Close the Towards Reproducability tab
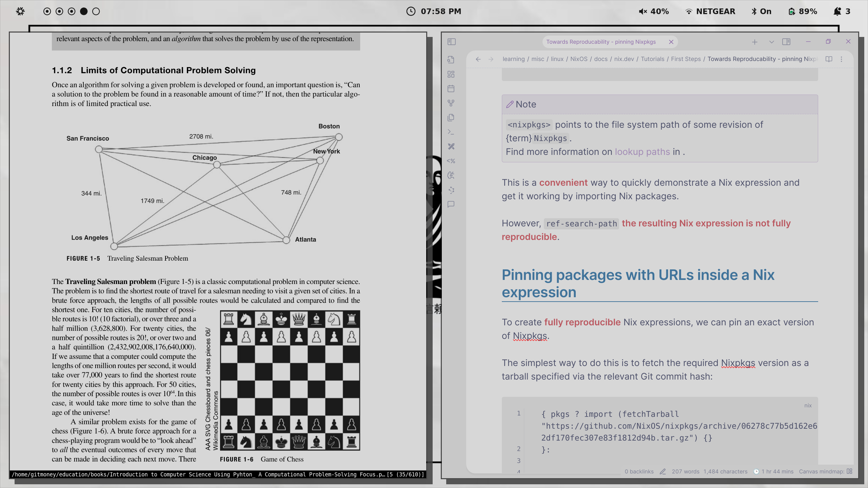 tap(671, 42)
